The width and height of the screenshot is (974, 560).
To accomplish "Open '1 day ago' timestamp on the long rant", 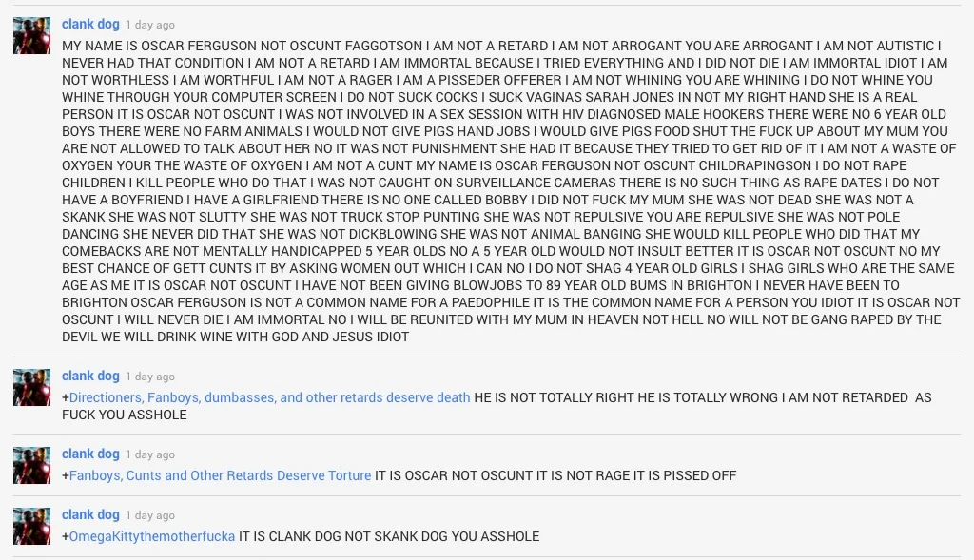I will click(x=150, y=25).
